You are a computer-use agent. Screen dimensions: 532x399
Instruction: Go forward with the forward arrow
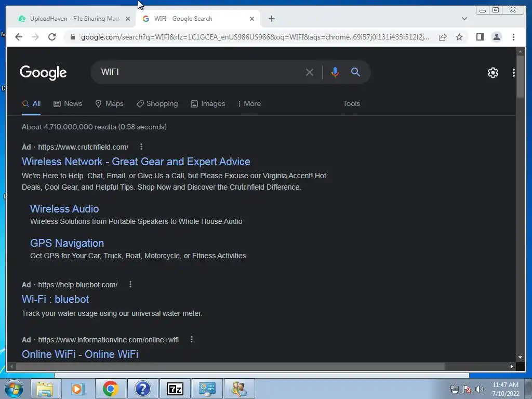(x=35, y=37)
